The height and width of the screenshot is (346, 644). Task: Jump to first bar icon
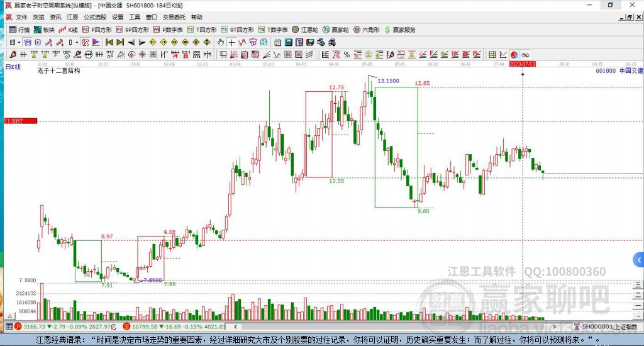click(109, 42)
